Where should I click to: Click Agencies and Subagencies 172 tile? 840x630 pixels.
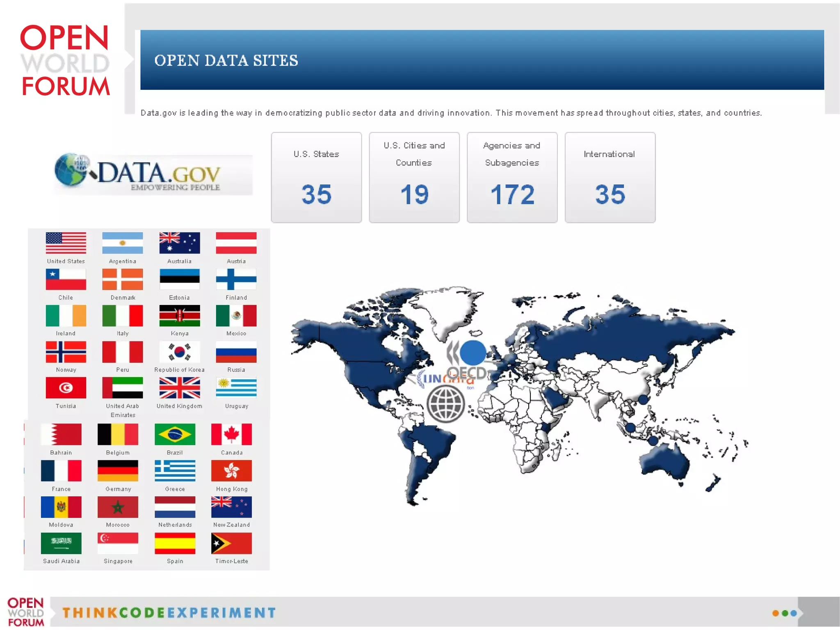pos(512,177)
